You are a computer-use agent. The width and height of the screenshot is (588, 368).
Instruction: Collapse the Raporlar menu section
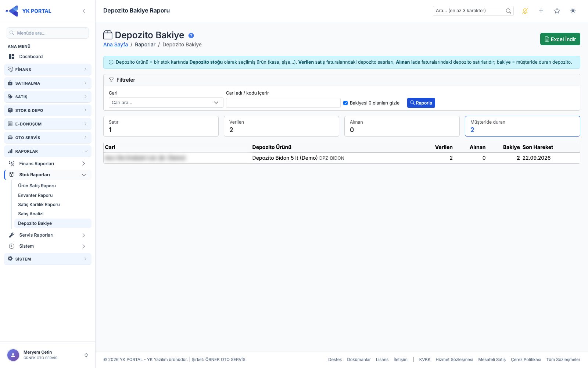pos(48,151)
